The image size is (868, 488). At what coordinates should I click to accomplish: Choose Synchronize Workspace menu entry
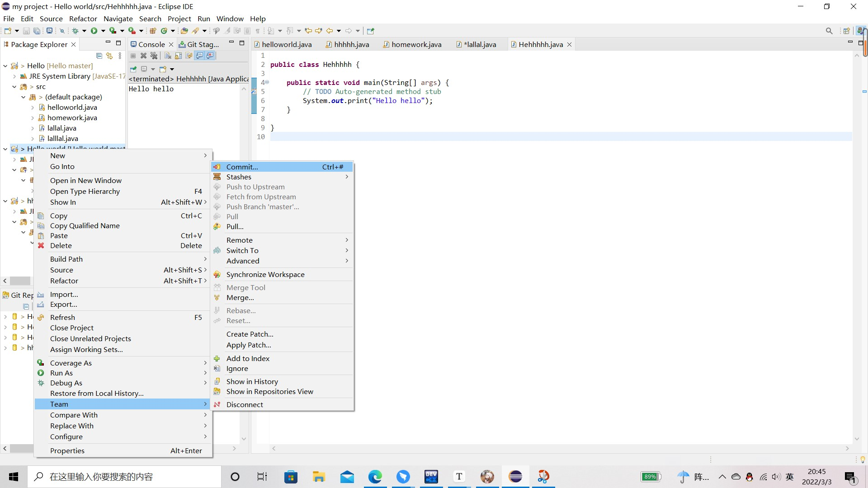tap(282, 274)
